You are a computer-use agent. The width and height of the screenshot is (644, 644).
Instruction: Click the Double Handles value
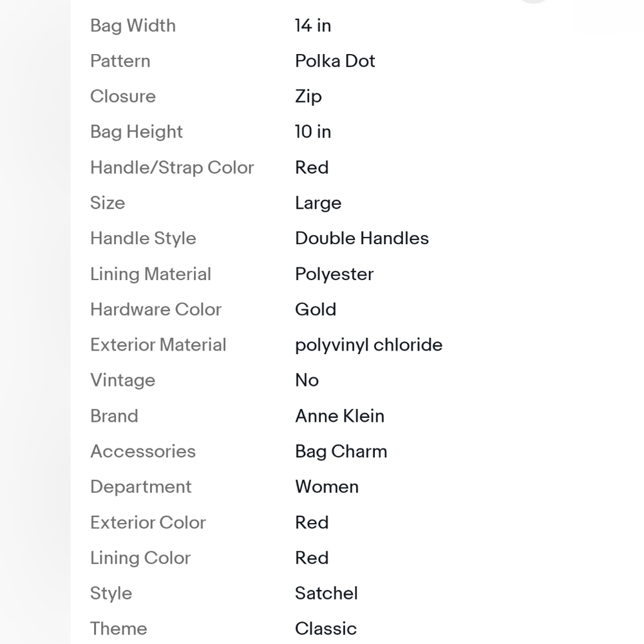[361, 238]
